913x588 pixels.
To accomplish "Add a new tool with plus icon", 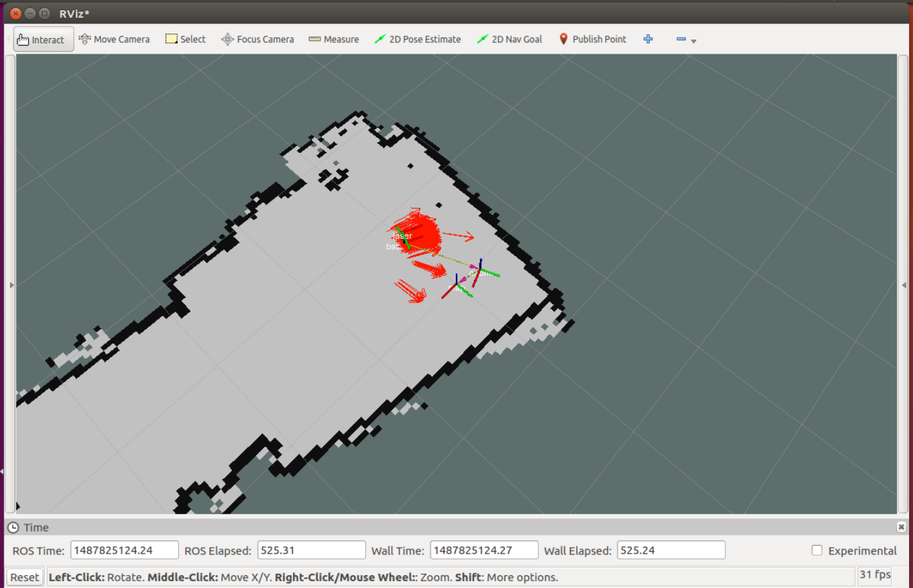I will 648,40.
